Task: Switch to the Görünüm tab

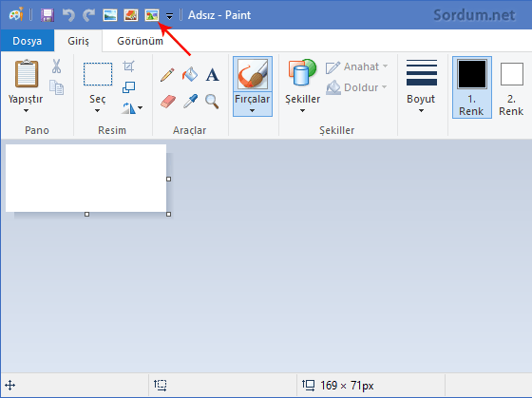Action: coord(140,41)
